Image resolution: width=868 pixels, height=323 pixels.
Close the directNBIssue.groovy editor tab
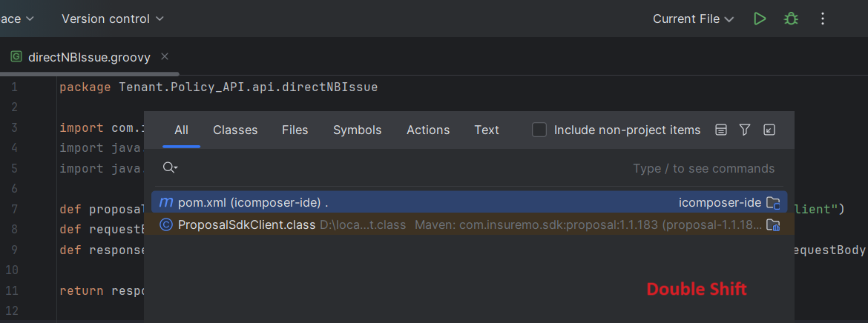165,56
